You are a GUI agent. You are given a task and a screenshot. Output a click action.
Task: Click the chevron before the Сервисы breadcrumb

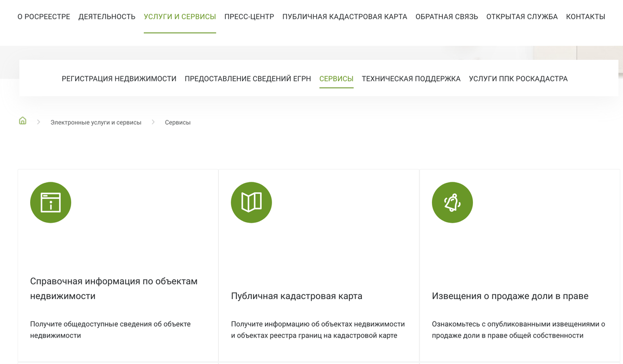(x=153, y=122)
